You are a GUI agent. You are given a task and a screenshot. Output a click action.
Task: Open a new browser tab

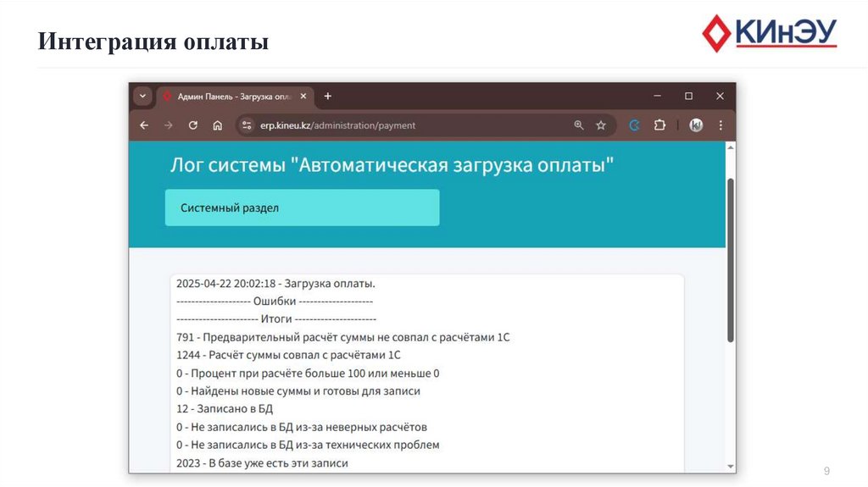(x=328, y=97)
